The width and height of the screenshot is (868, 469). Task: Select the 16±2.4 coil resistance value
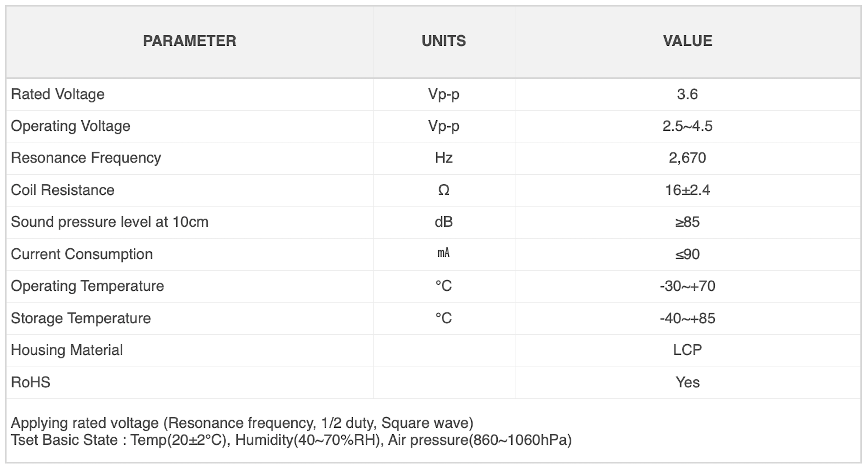(x=687, y=190)
